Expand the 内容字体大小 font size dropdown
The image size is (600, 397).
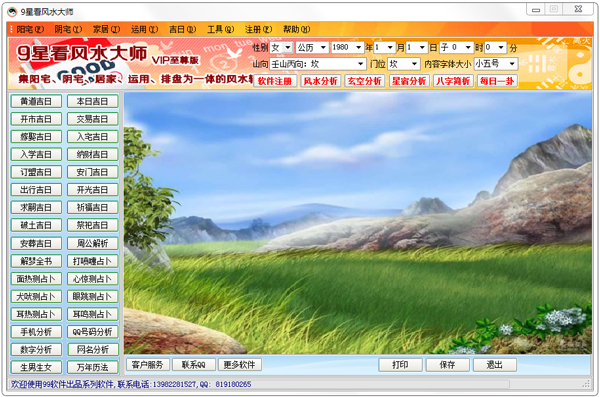(x=512, y=64)
